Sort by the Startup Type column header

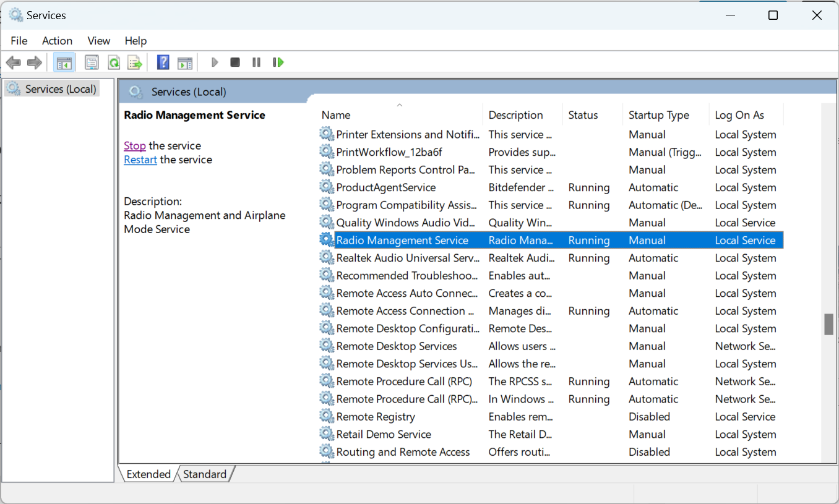[659, 114]
